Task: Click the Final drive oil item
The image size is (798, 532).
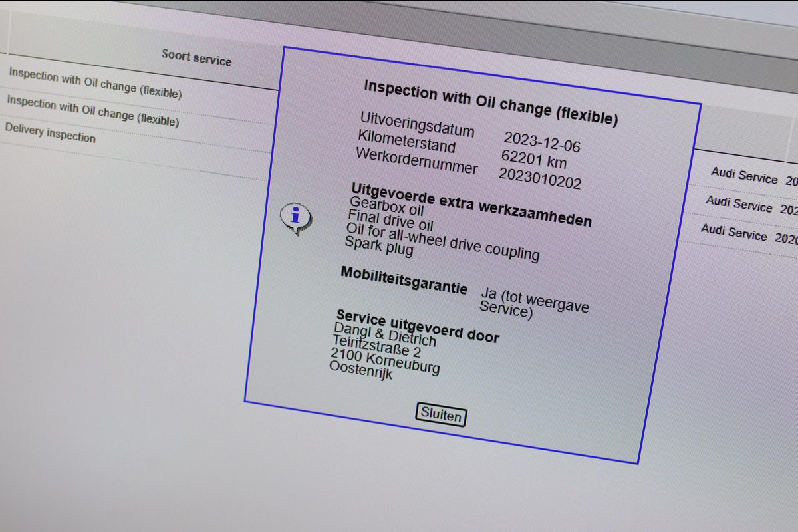Action: tap(390, 220)
